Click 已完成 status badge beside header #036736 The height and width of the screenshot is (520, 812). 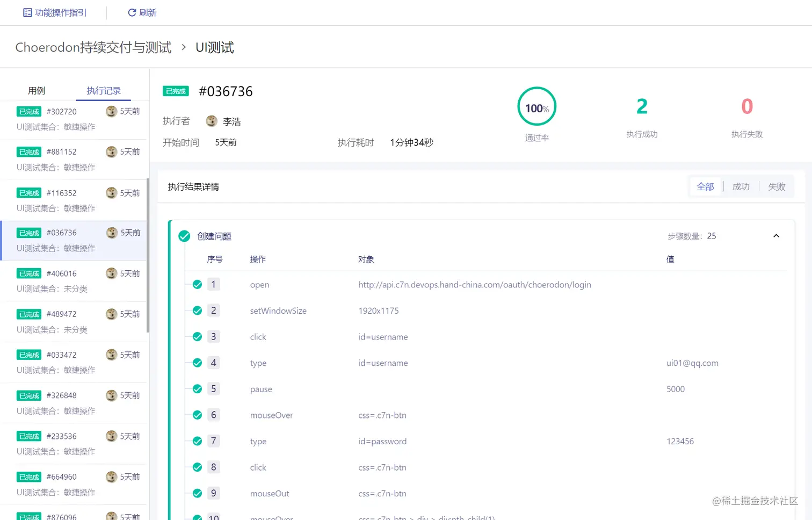coord(176,91)
